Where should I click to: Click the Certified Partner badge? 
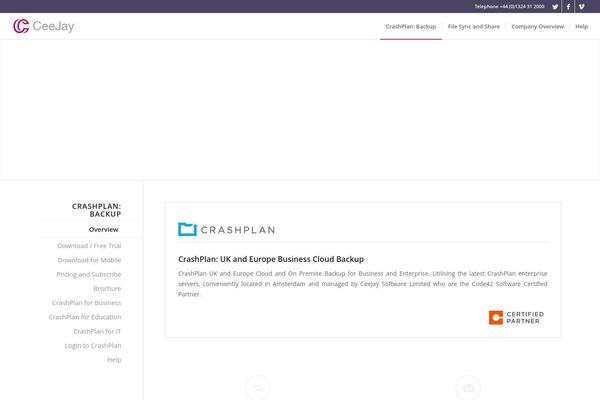pos(516,317)
